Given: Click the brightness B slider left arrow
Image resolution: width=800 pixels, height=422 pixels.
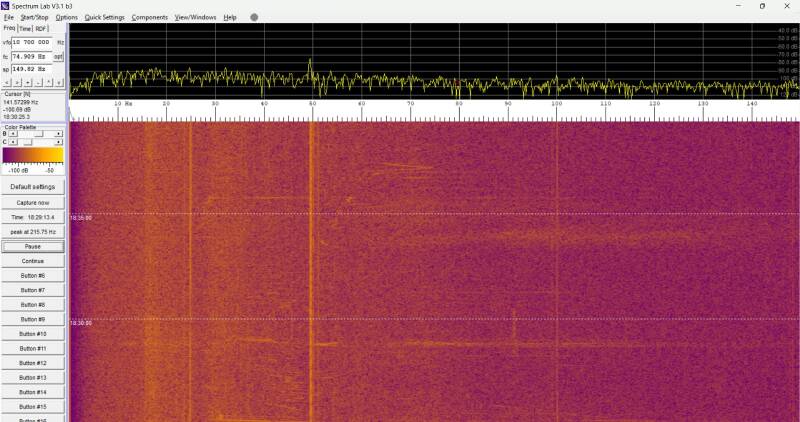Looking at the screenshot, I should click(x=13, y=134).
